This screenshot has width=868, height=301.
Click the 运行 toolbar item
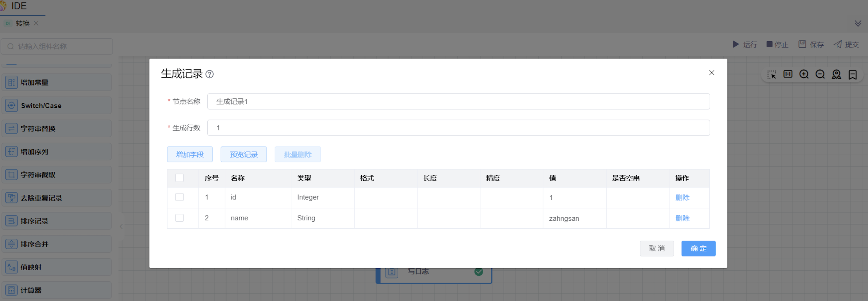click(x=745, y=44)
